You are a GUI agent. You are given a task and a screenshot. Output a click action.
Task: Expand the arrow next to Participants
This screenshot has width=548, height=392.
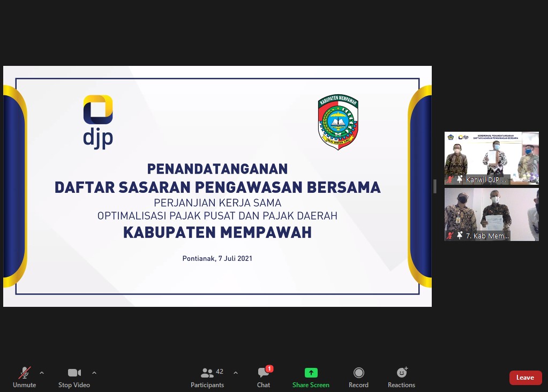point(236,373)
